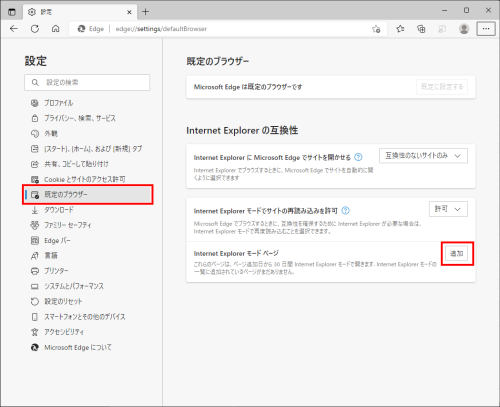Click the help icon beside IE mode reload setting
Screen dimensions: 500x407
coord(346,211)
